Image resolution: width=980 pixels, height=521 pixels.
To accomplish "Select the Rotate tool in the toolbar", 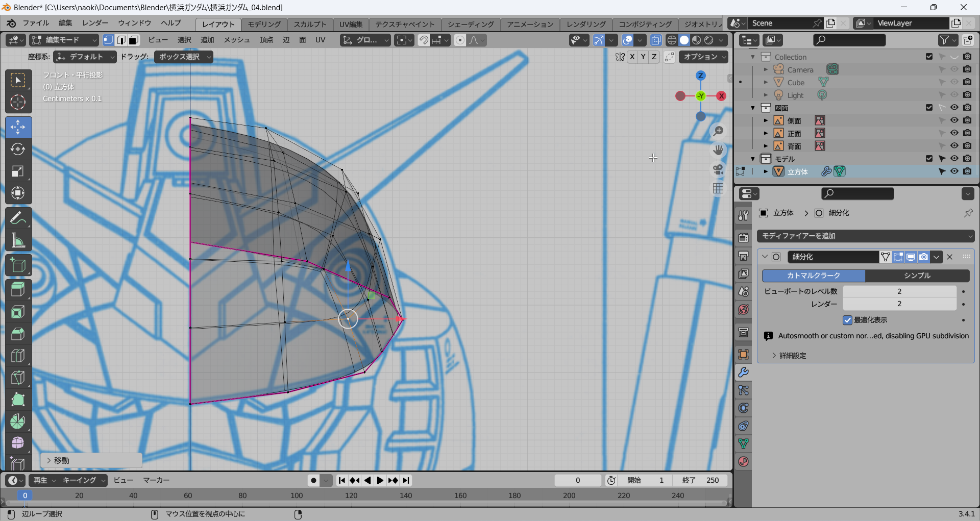I will coord(18,149).
